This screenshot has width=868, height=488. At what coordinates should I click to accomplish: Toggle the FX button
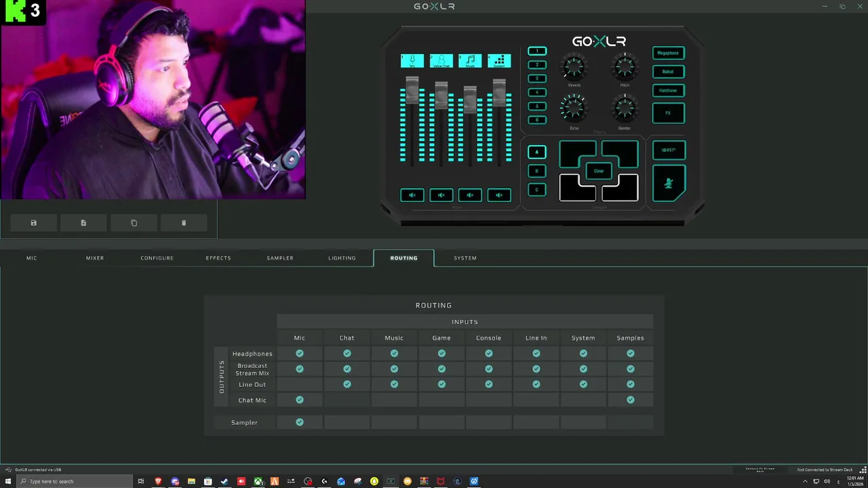668,113
